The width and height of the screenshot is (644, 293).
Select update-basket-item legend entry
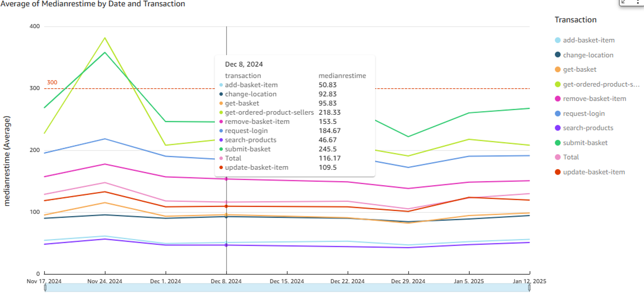point(594,172)
